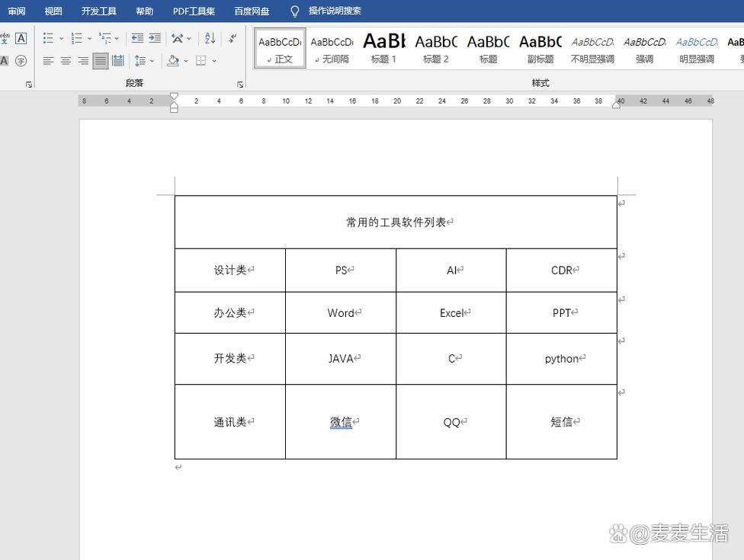Sort text with the A-Z icon

[210, 38]
